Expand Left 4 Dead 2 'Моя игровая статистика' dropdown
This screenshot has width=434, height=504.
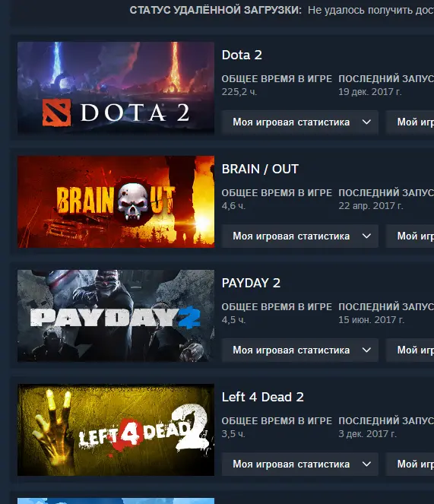[300, 464]
